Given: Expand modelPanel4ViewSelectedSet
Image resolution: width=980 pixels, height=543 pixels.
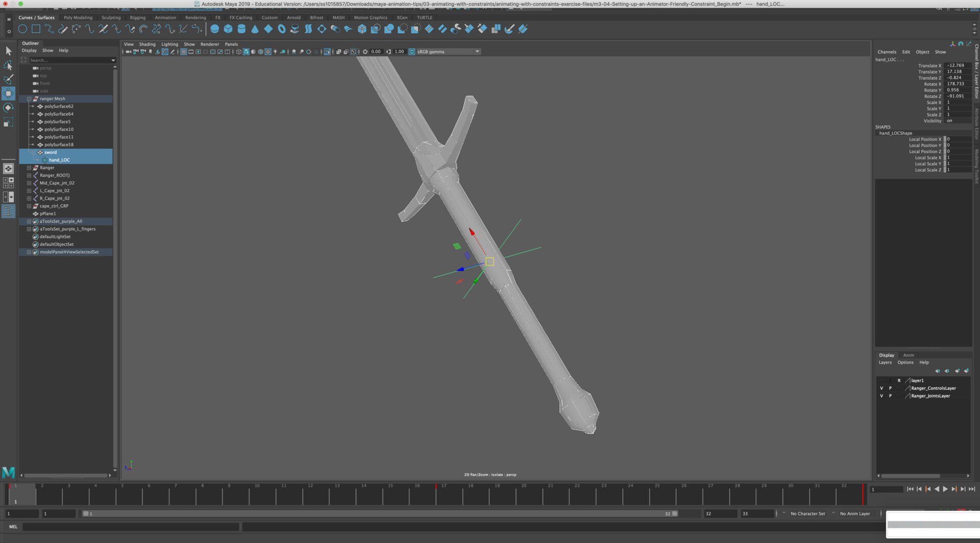Looking at the screenshot, I should [29, 252].
